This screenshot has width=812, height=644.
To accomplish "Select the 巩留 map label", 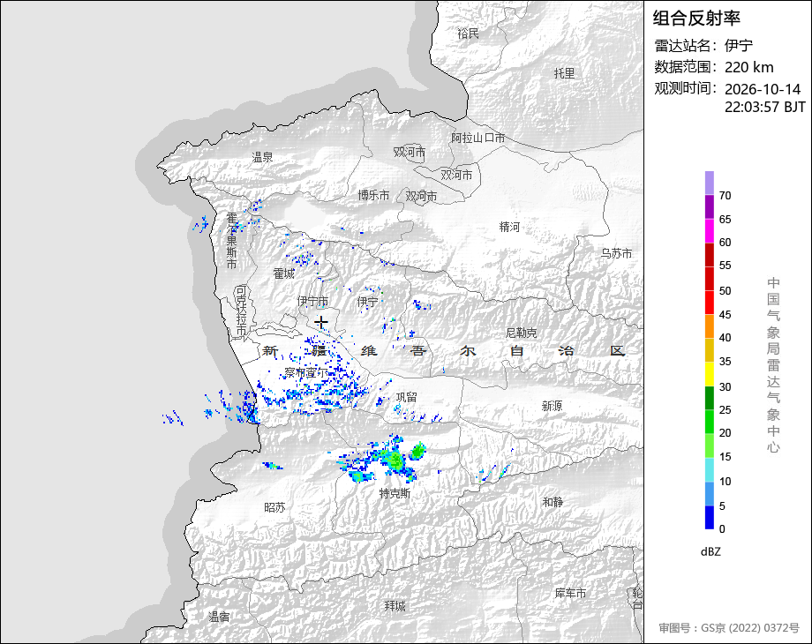I will [x=407, y=397].
